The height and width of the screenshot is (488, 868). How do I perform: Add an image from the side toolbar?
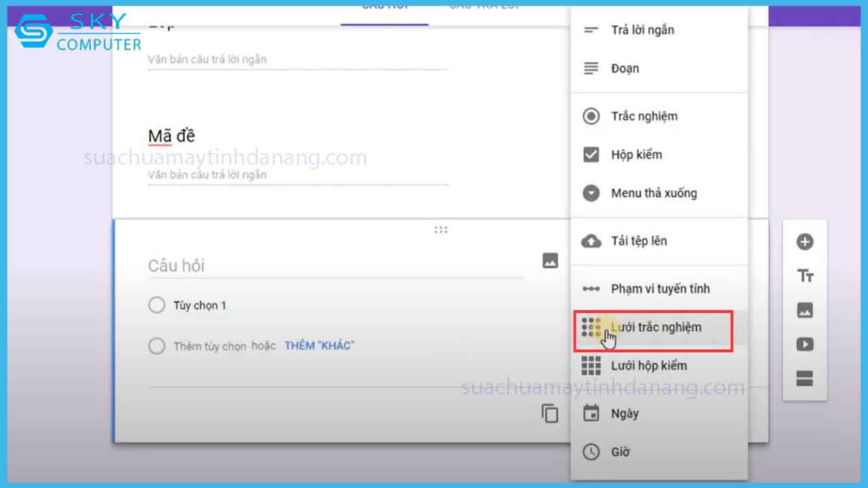coord(805,310)
